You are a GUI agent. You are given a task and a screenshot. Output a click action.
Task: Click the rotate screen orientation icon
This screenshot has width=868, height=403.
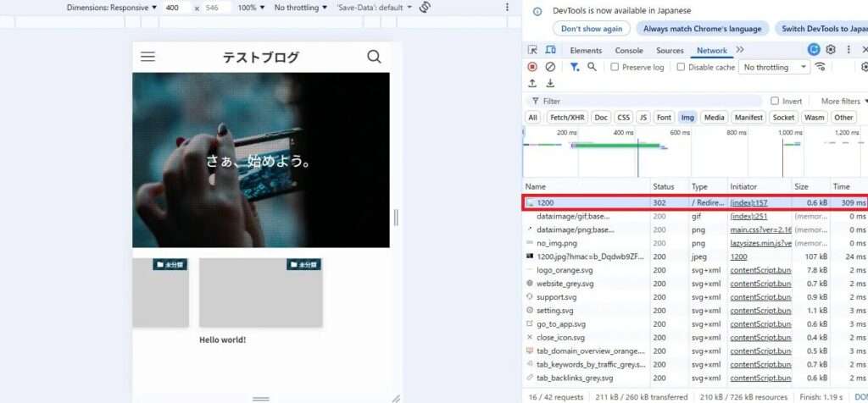coord(426,8)
